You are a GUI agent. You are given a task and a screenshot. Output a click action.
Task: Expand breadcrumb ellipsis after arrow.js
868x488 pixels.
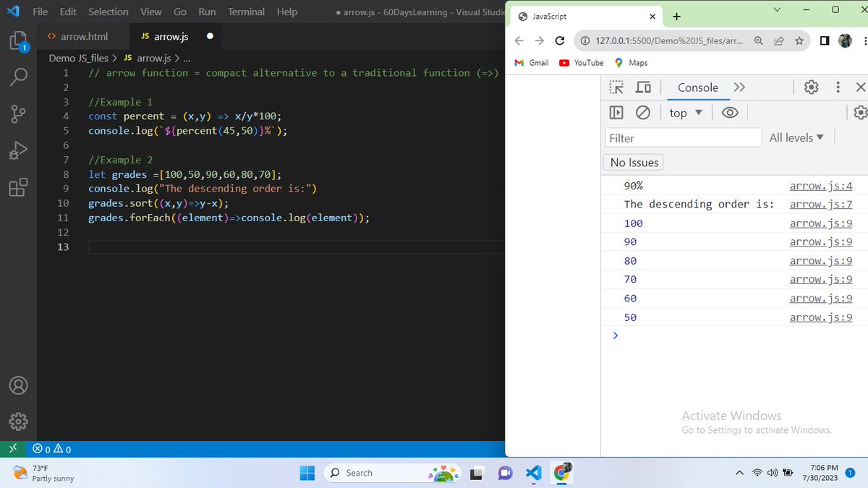[187, 59]
